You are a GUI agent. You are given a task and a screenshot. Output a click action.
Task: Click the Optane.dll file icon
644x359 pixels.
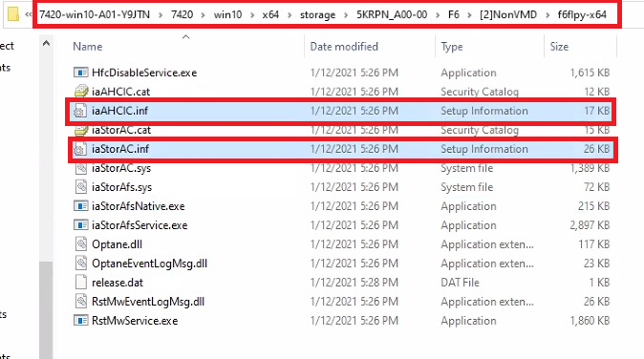81,244
